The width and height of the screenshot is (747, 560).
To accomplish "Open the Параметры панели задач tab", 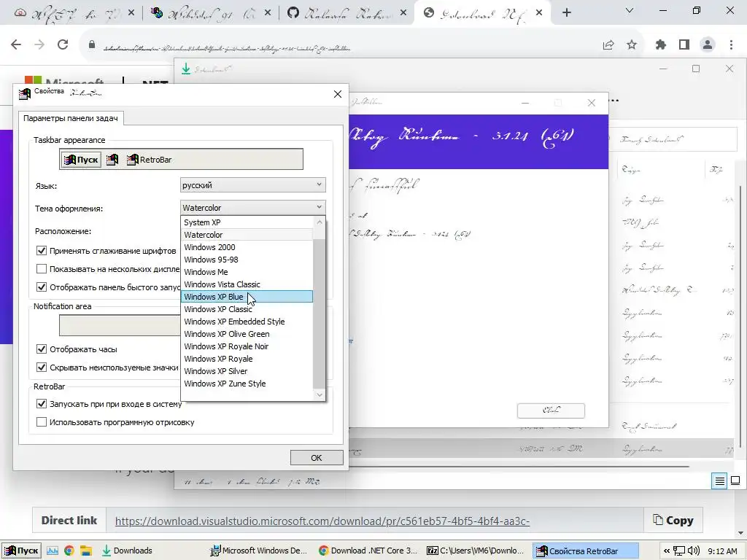I will click(x=71, y=118).
